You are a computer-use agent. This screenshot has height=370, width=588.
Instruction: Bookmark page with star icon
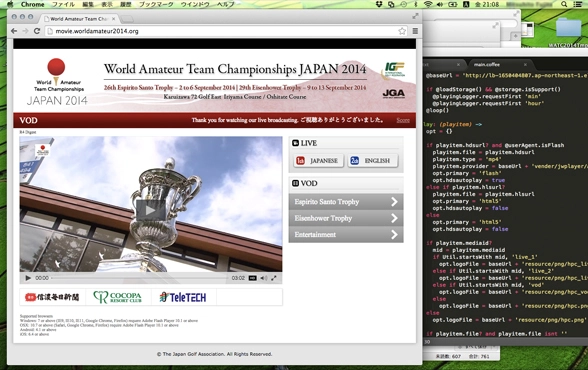coord(402,31)
